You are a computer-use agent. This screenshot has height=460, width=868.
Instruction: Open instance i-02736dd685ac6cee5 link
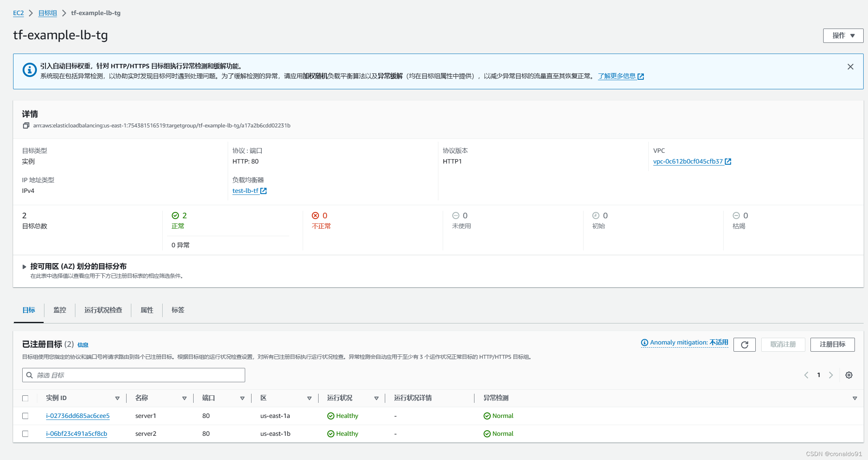tap(78, 416)
